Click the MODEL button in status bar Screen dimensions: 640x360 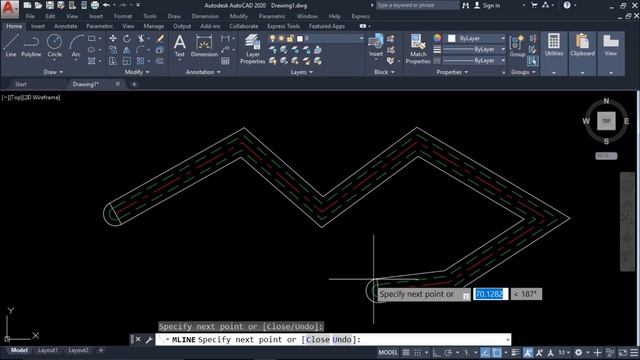(x=388, y=352)
